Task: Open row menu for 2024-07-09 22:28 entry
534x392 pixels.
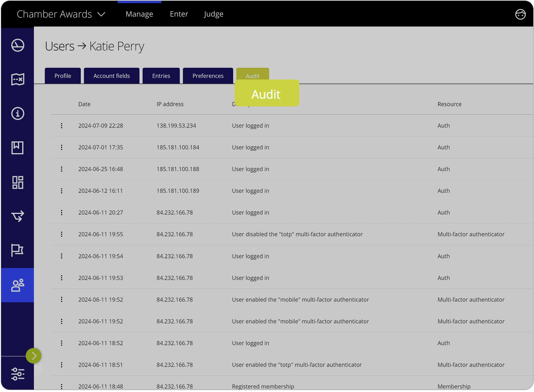Action: point(62,126)
